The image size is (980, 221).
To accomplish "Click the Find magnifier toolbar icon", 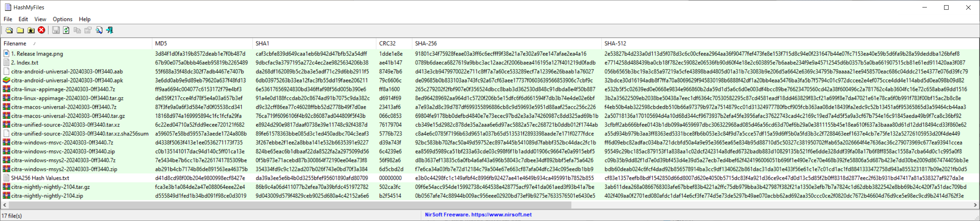I will (99, 30).
